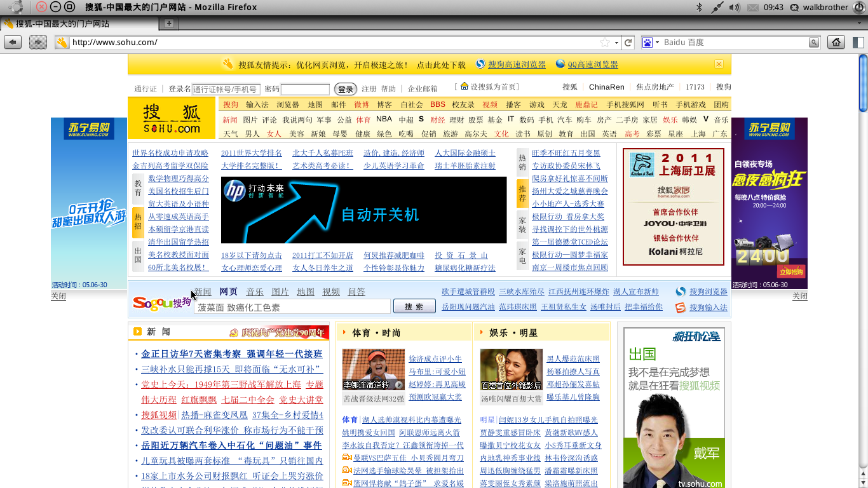Switch Sogou search to 地图 tab
This screenshot has height=488, width=868.
306,292
